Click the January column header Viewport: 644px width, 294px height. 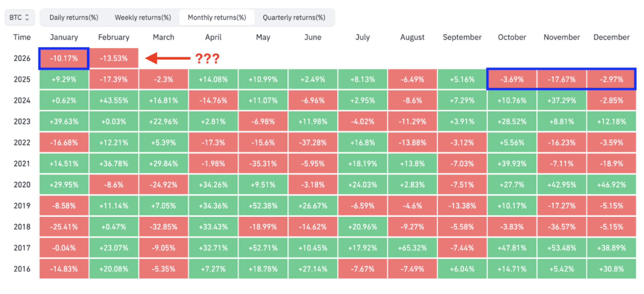[64, 37]
